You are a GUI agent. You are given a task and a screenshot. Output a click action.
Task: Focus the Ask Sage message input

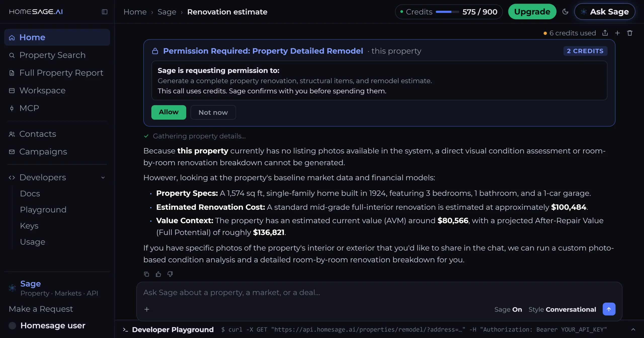click(x=379, y=292)
